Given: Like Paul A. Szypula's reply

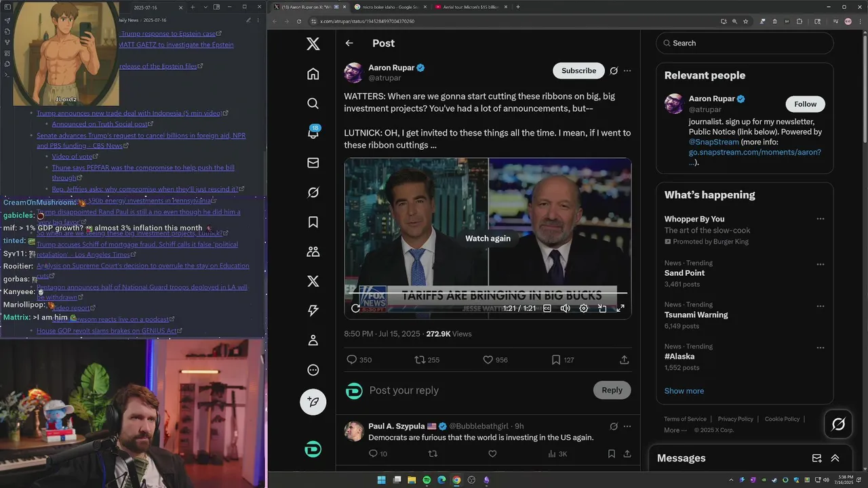Looking at the screenshot, I should (492, 454).
